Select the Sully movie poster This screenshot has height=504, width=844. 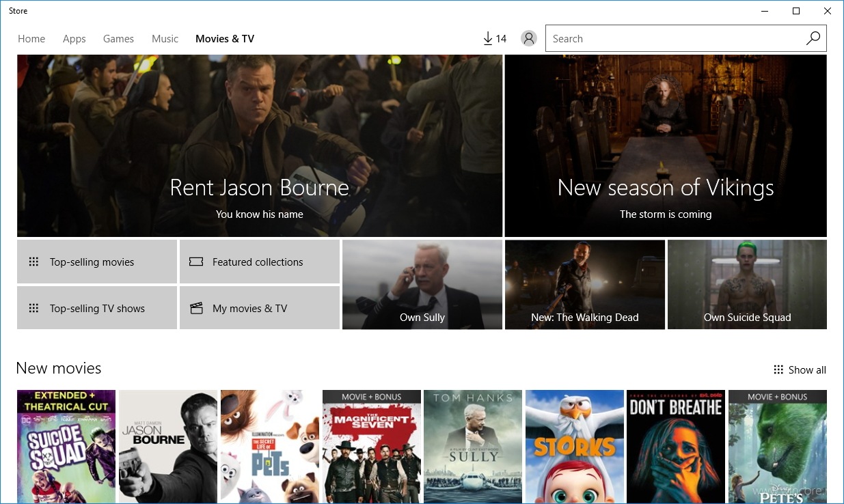tap(473, 447)
